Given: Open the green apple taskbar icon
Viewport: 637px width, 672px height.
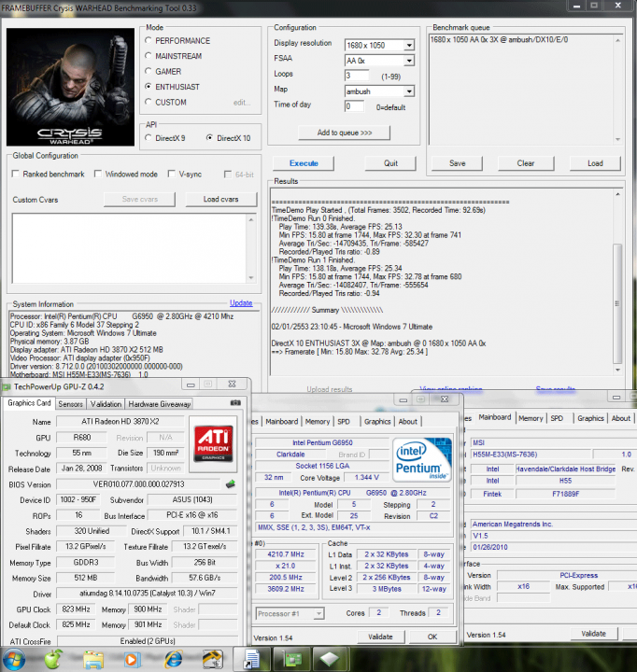Looking at the screenshot, I should pos(53,659).
